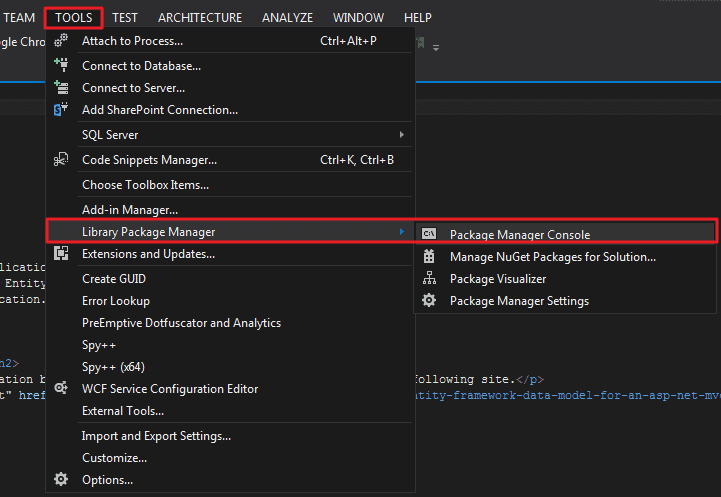The width and height of the screenshot is (721, 497).
Task: Click the Add SharePoint Connection icon
Action: (61, 110)
